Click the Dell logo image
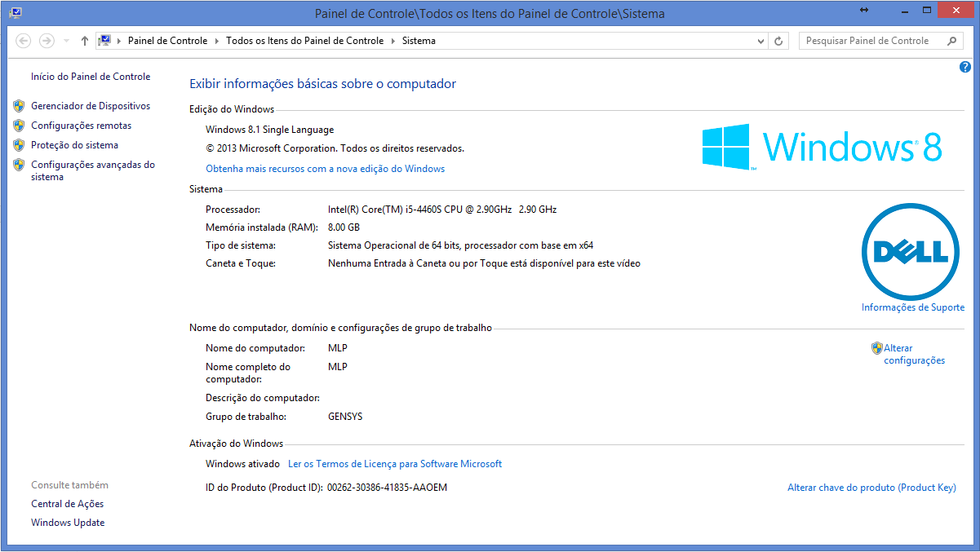980x552 pixels. [911, 252]
